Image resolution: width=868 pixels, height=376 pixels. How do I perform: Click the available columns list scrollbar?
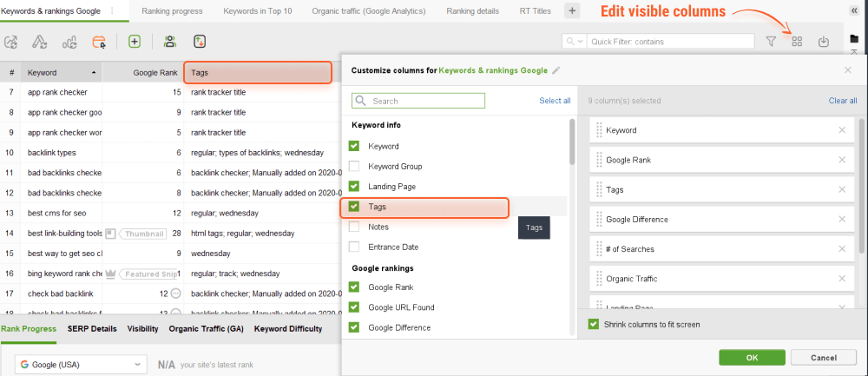(x=572, y=142)
